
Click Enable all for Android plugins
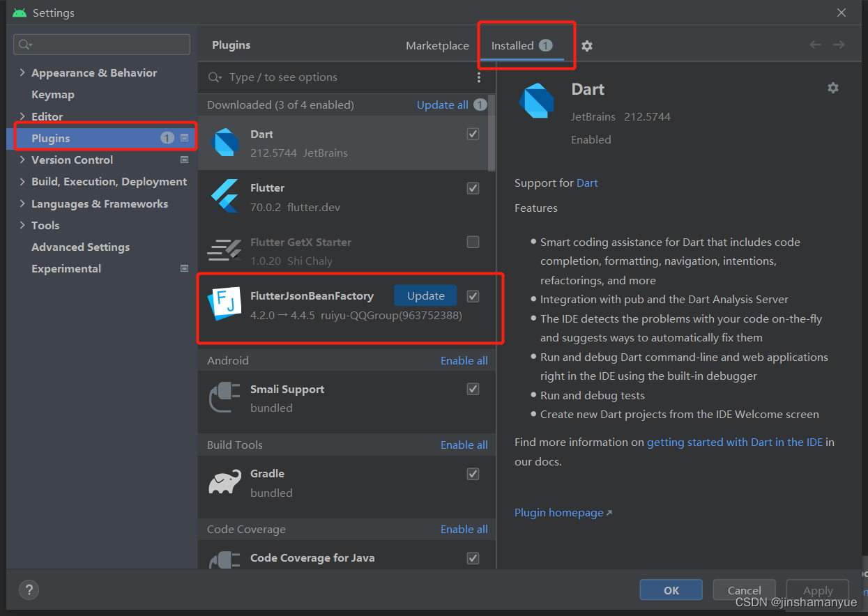(x=464, y=360)
